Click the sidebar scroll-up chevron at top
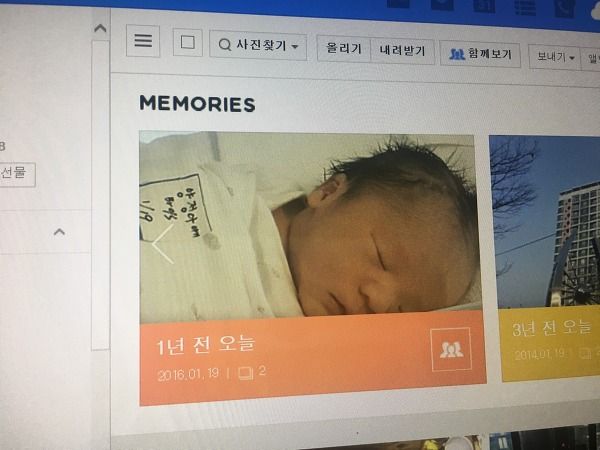The height and width of the screenshot is (450, 600). point(100,28)
